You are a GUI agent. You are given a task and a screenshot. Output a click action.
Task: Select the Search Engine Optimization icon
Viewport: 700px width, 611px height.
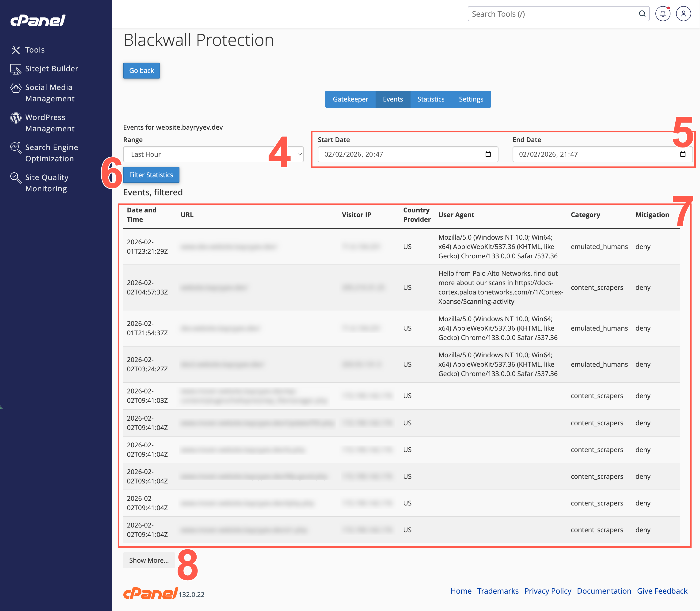[15, 148]
